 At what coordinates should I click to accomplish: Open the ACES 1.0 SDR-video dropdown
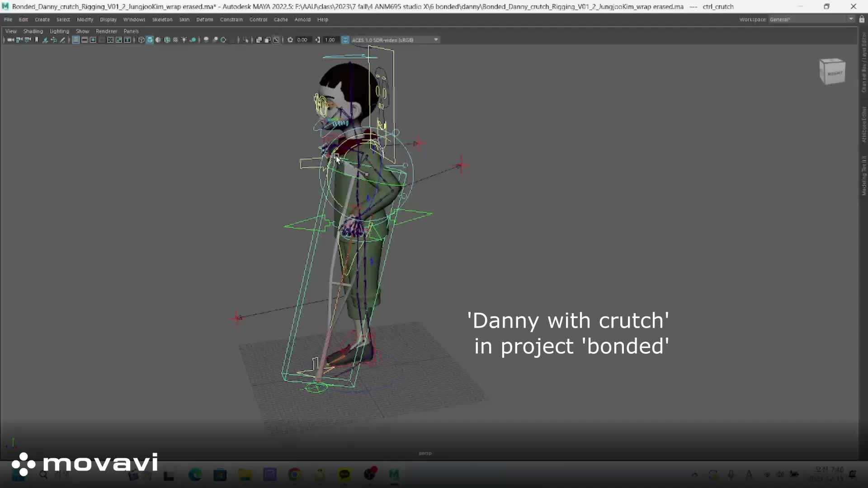click(x=393, y=40)
